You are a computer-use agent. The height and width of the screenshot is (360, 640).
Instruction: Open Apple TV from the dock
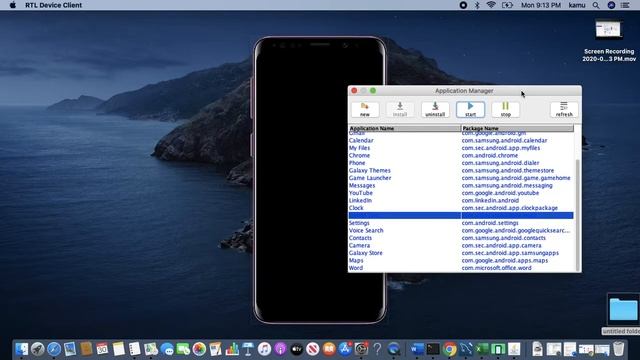point(297,349)
